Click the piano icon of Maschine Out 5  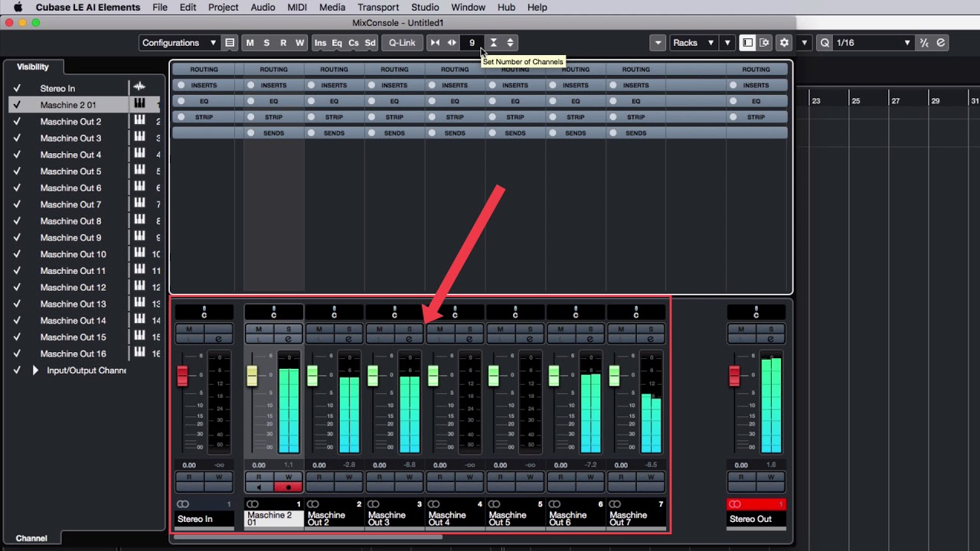[x=139, y=171]
